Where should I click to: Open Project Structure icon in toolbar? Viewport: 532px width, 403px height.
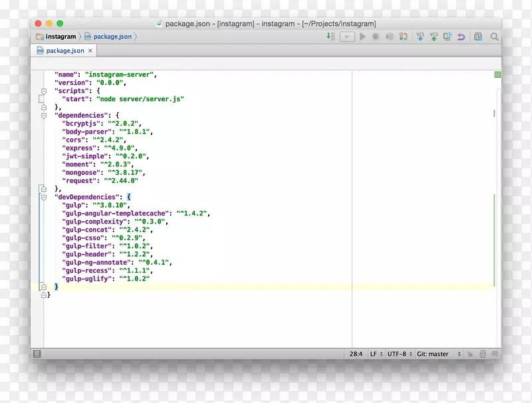click(478, 37)
